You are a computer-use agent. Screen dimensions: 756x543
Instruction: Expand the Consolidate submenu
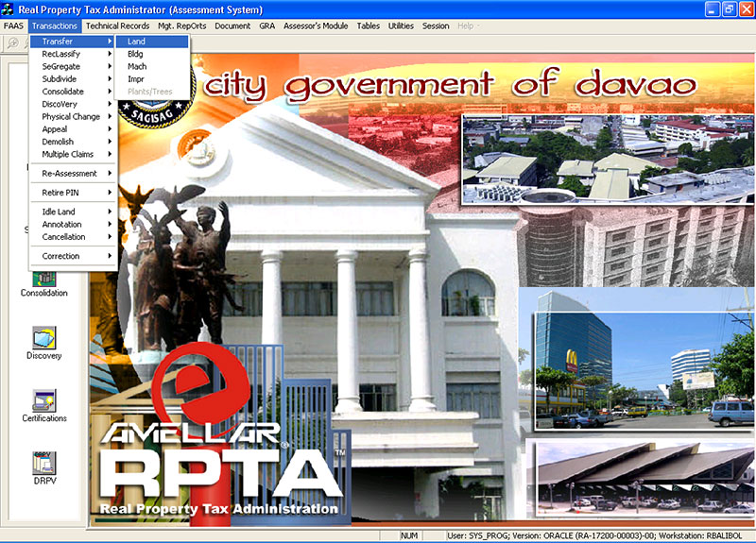click(x=73, y=92)
